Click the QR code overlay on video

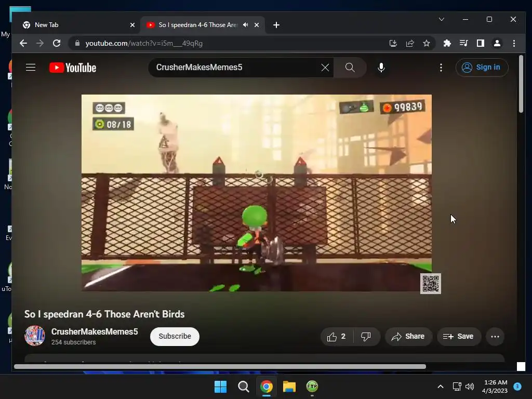point(431,284)
